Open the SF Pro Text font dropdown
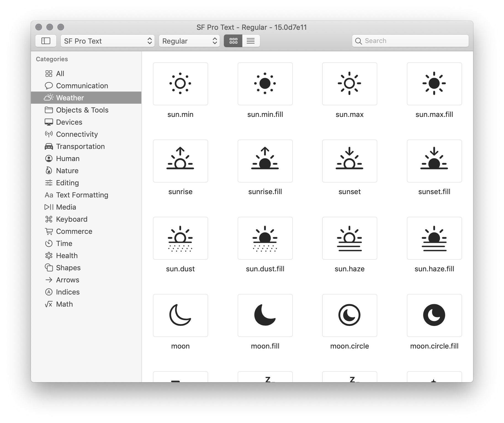 108,41
